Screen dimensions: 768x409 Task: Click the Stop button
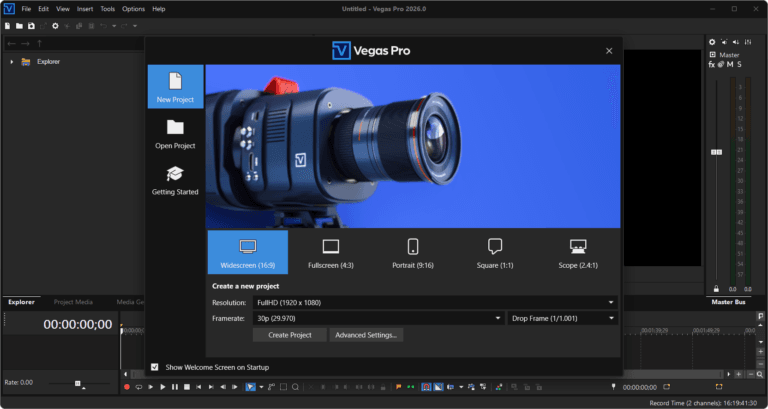[187, 387]
